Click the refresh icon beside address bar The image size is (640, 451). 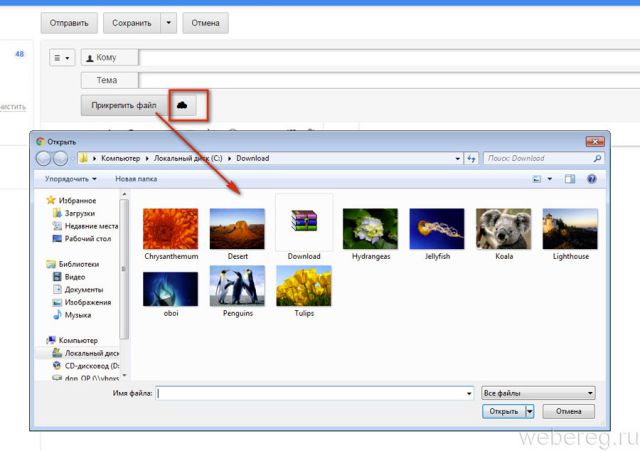471,158
